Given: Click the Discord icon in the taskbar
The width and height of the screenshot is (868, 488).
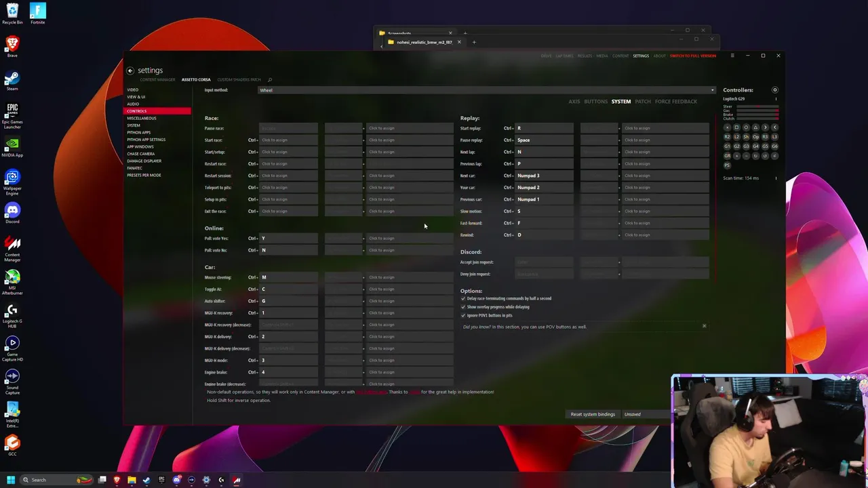Looking at the screenshot, I should coord(176,480).
